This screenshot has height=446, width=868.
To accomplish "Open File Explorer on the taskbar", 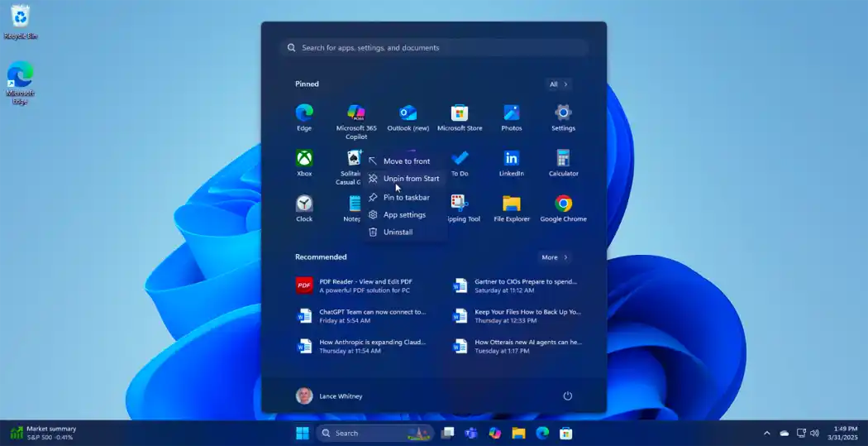I will pyautogui.click(x=518, y=434).
